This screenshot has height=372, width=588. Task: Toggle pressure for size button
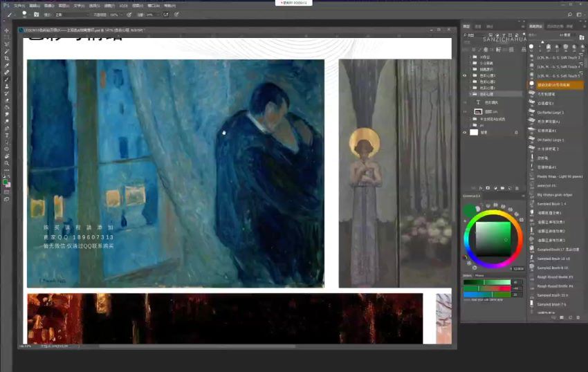(x=176, y=15)
